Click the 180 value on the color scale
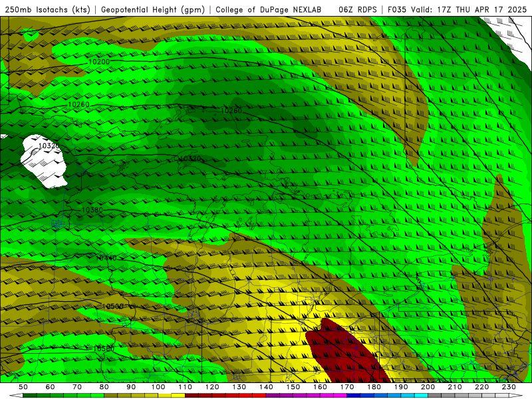Screen dimensions: 532x399 (374, 387)
